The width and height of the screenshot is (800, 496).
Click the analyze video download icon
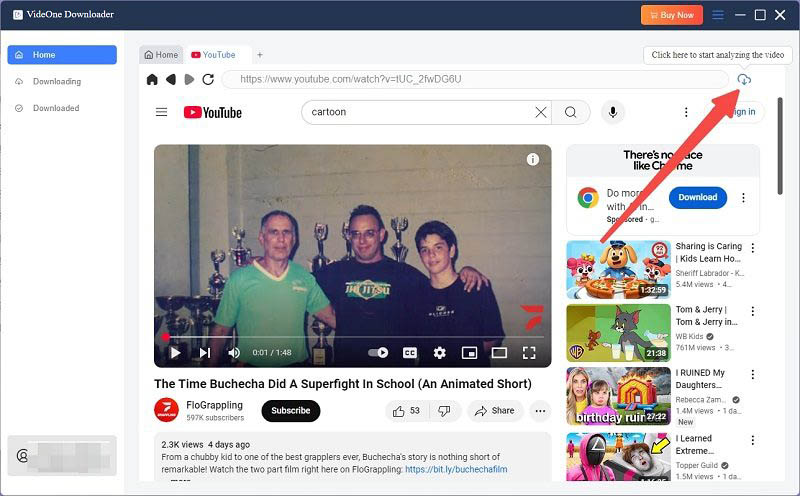coord(743,79)
